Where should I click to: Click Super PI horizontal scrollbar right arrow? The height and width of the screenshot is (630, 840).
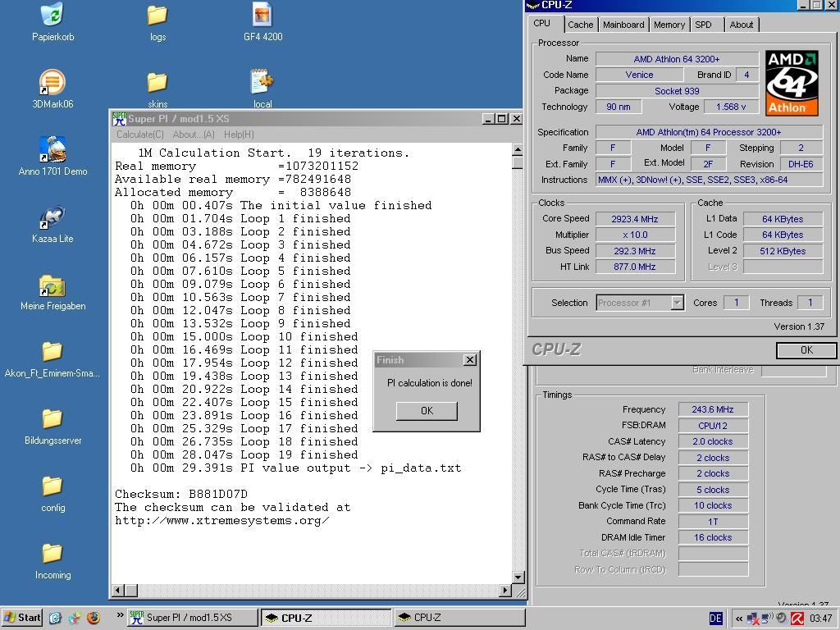pyautogui.click(x=504, y=591)
